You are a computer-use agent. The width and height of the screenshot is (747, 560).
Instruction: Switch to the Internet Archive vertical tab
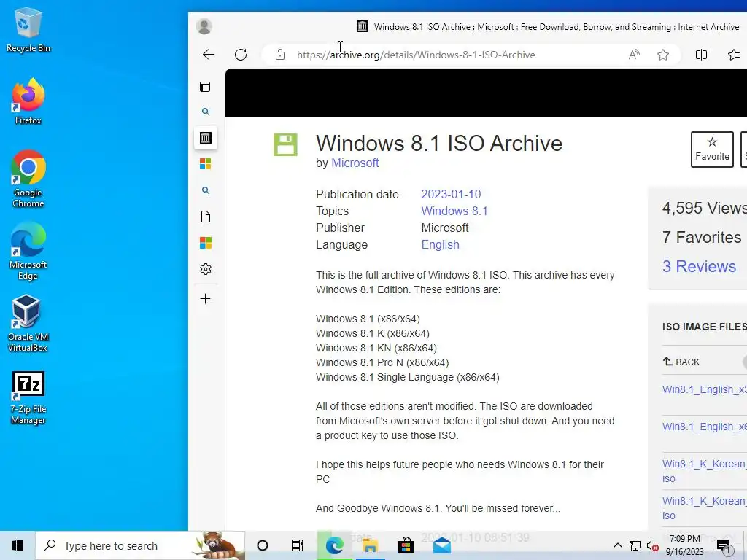coord(205,138)
